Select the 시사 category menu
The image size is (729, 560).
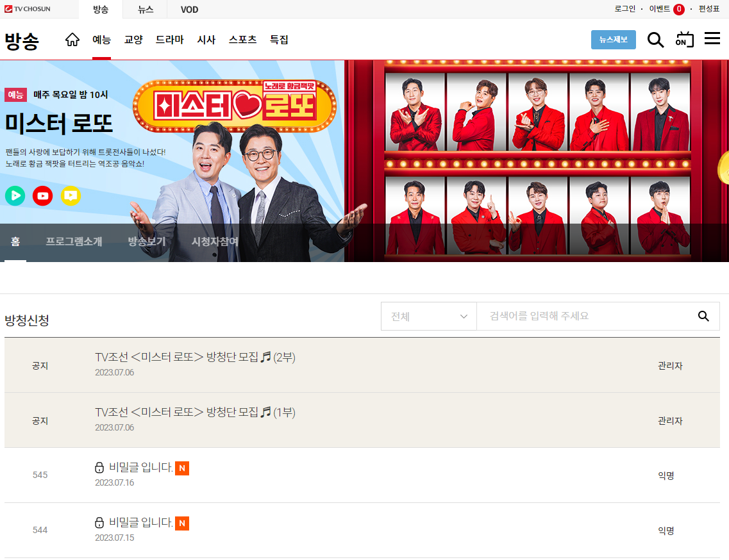pyautogui.click(x=206, y=40)
